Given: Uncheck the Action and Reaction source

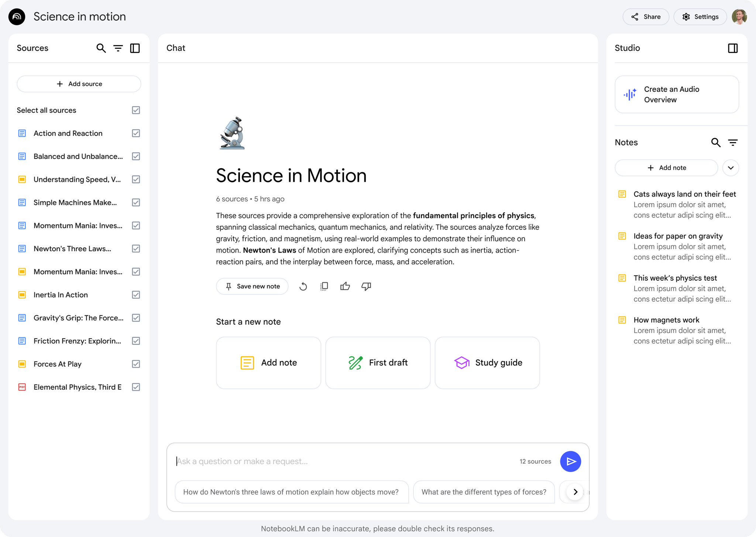Looking at the screenshot, I should pyautogui.click(x=136, y=134).
